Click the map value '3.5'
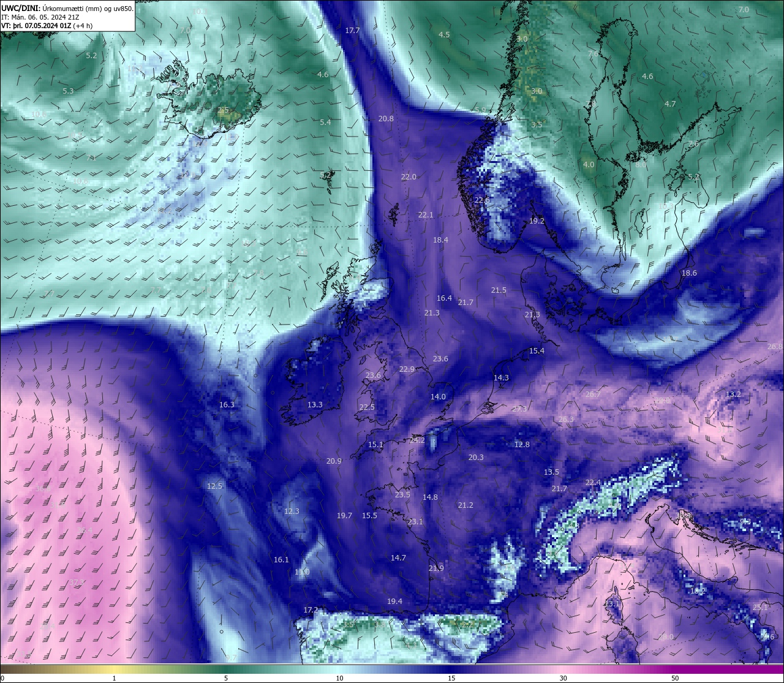The width and height of the screenshot is (784, 683). click(537, 124)
